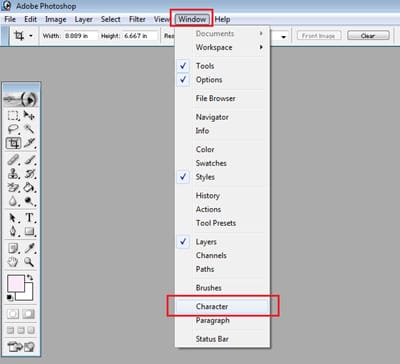Select the Rectangle shape tool
The image size is (400, 364).
pos(29,231)
